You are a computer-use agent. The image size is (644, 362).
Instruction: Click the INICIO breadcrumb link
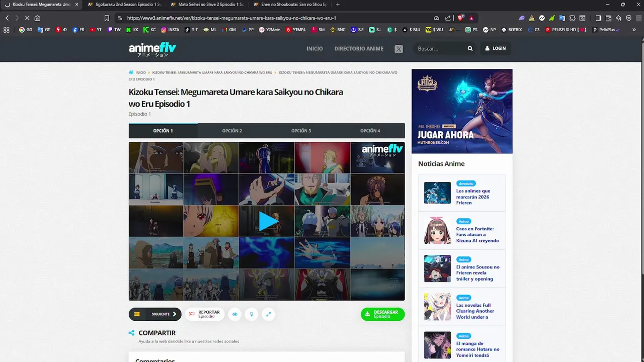[140, 72]
